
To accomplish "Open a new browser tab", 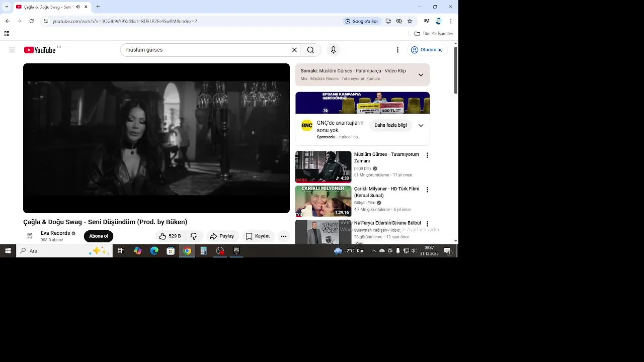I will [98, 7].
